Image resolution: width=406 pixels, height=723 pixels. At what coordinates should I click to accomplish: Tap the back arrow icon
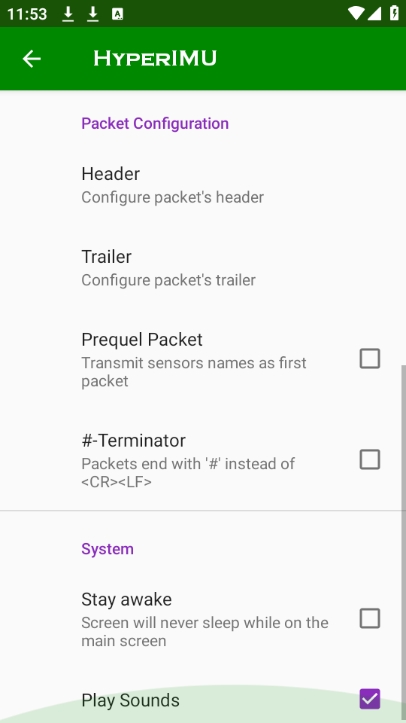pos(32,59)
